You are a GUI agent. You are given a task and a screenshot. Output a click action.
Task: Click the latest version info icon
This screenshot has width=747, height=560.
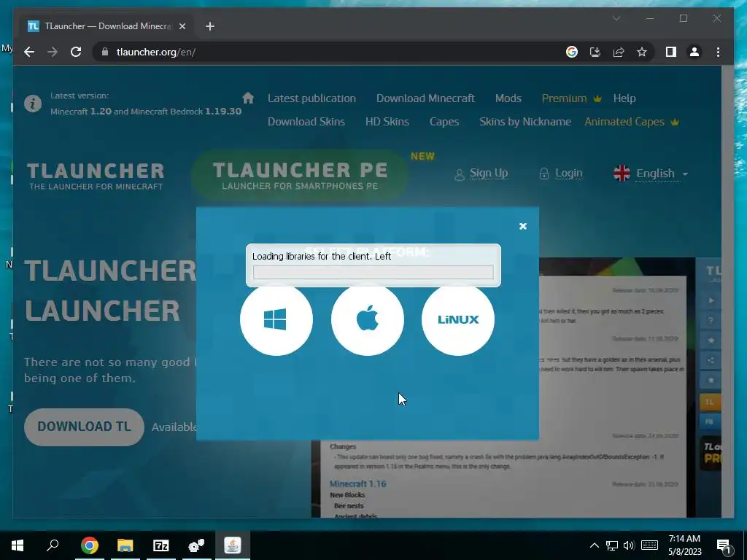click(x=33, y=104)
